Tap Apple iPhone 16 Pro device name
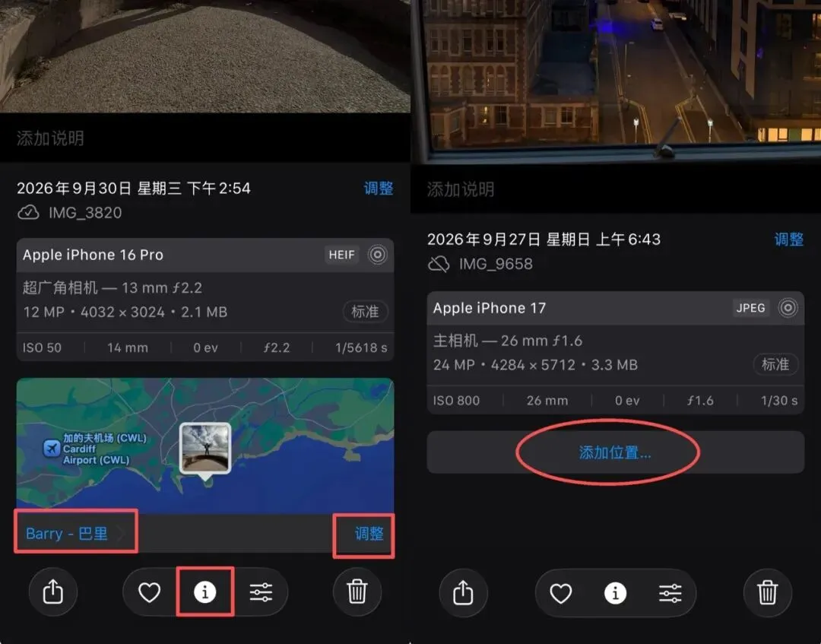Image resolution: width=821 pixels, height=644 pixels. (93, 255)
